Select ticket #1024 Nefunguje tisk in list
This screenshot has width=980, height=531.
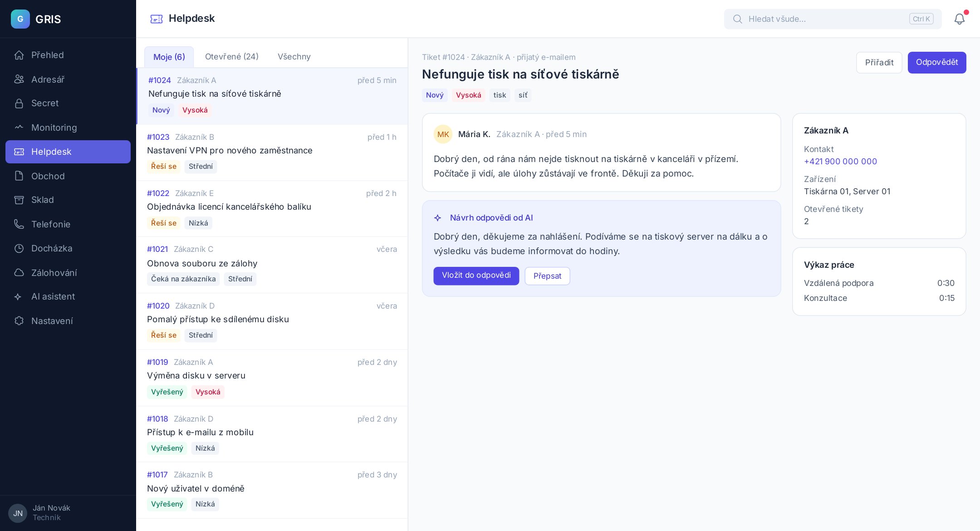coord(272,96)
